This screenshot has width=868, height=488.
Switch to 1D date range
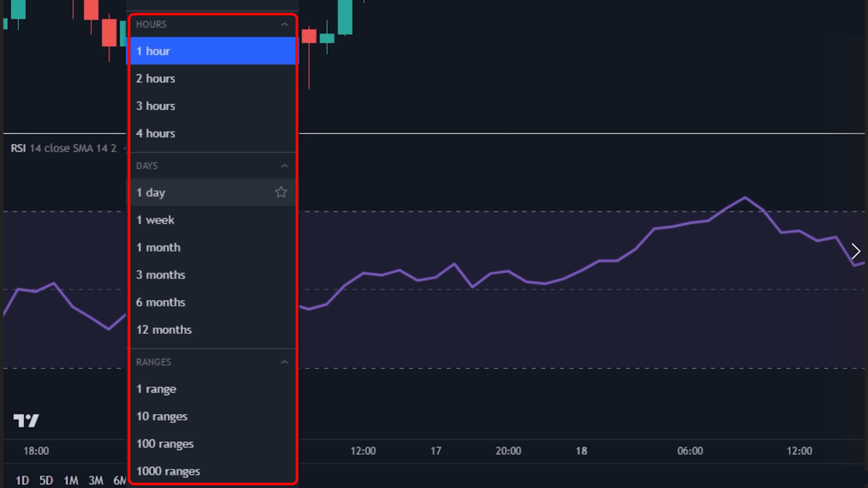[22, 480]
